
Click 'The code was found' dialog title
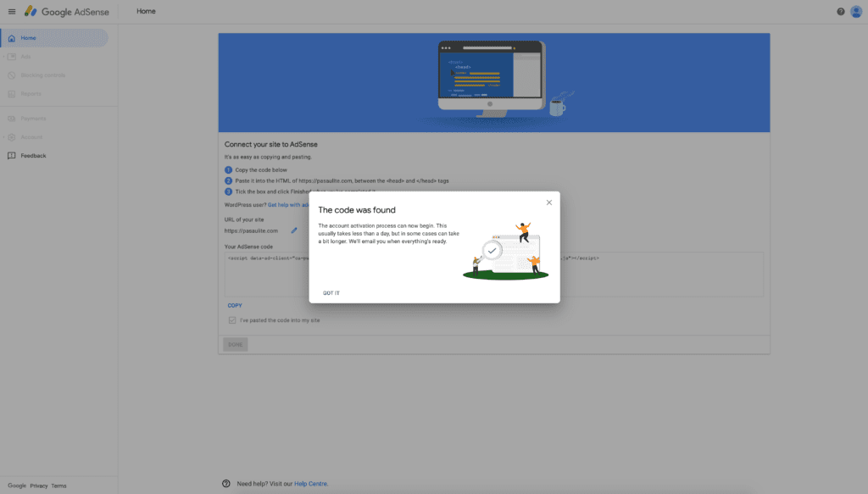point(357,210)
